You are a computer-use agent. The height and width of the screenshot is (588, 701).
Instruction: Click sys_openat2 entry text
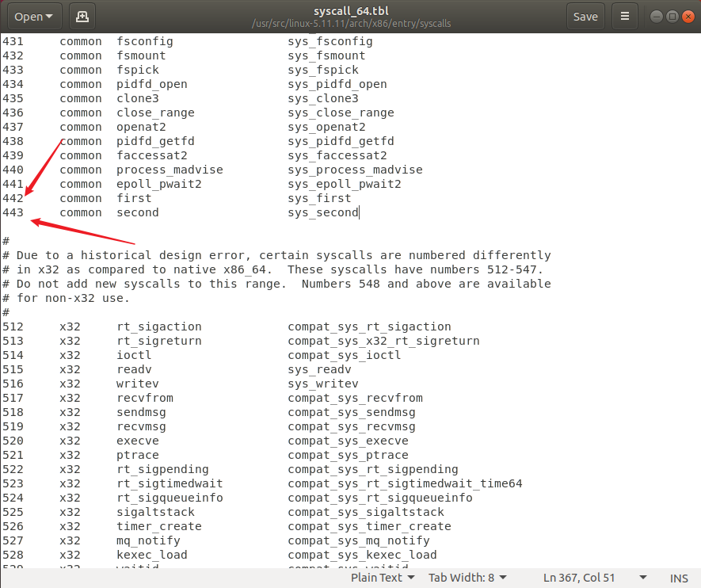click(x=327, y=127)
